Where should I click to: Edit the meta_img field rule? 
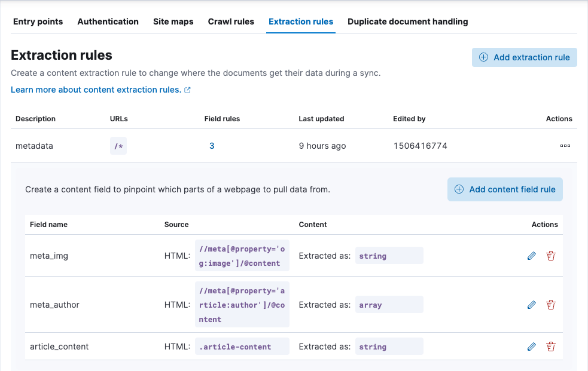pos(531,256)
